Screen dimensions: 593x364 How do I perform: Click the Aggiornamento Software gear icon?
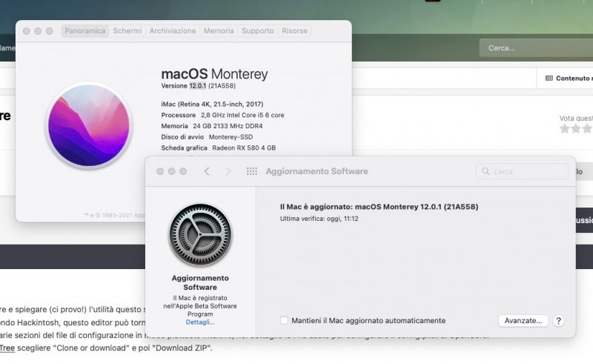[x=200, y=235]
